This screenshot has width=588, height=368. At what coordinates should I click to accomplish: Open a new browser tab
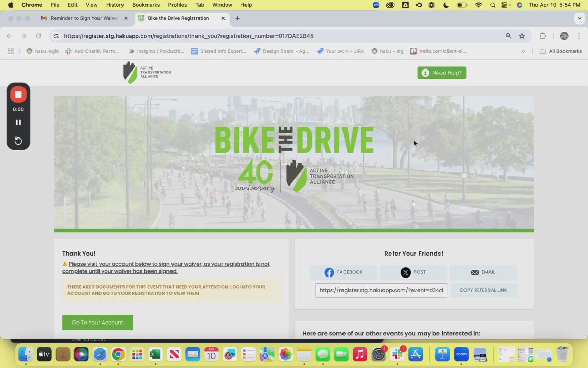[x=237, y=18]
